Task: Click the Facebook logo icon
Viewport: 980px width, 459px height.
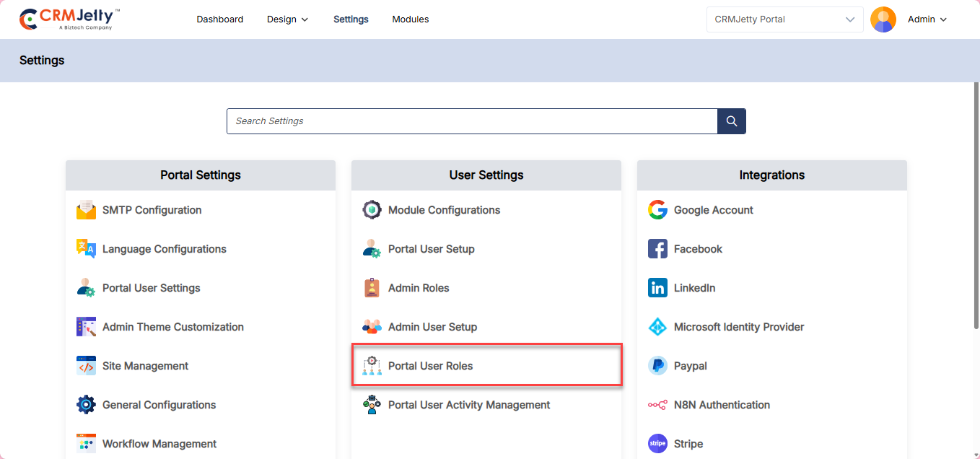Action: click(x=657, y=249)
